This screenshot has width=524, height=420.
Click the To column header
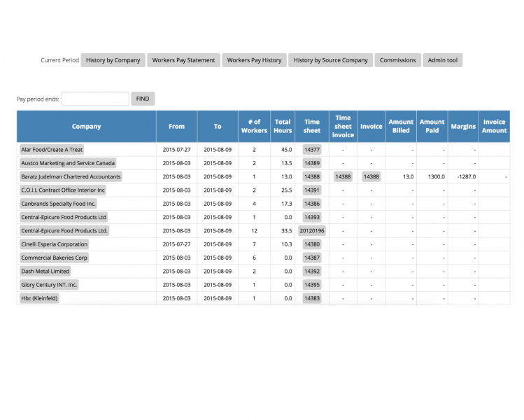tap(218, 127)
